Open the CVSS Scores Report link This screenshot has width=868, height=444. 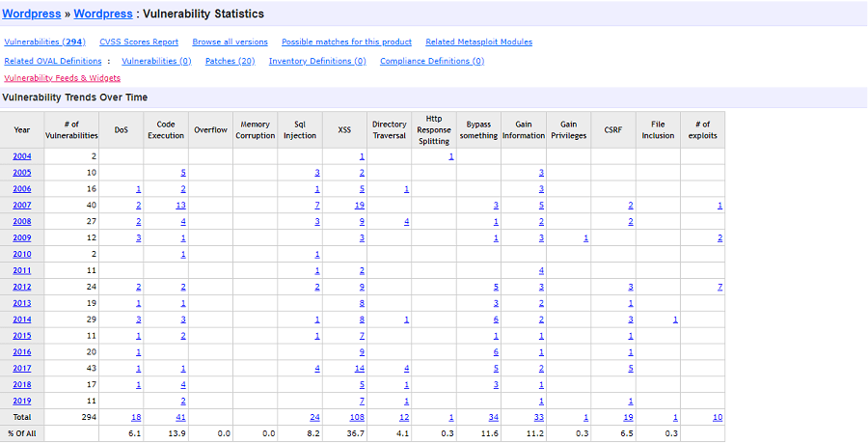(x=139, y=42)
